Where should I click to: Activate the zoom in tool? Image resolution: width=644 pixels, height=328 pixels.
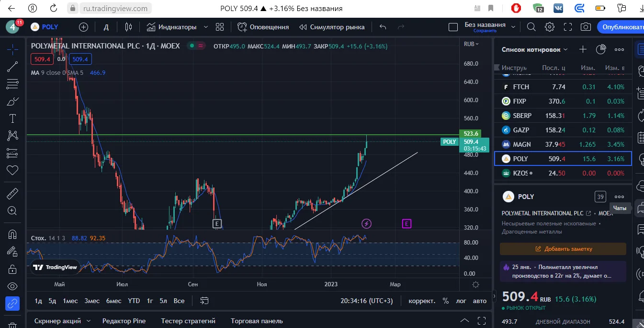12,211
